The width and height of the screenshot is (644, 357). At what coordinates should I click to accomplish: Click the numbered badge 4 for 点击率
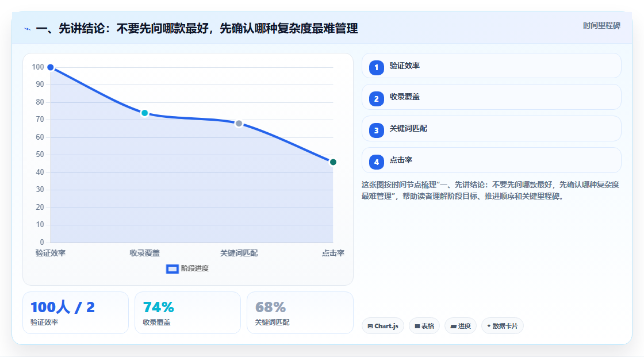376,162
